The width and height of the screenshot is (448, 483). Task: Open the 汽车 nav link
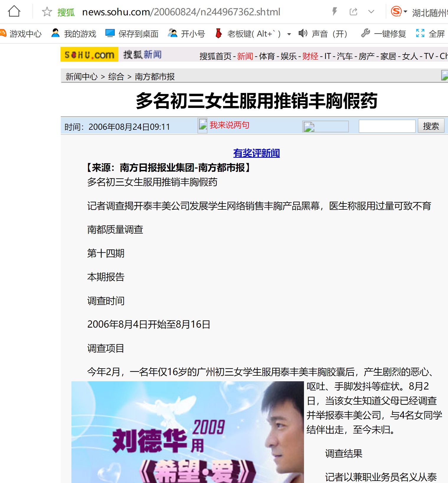(345, 56)
